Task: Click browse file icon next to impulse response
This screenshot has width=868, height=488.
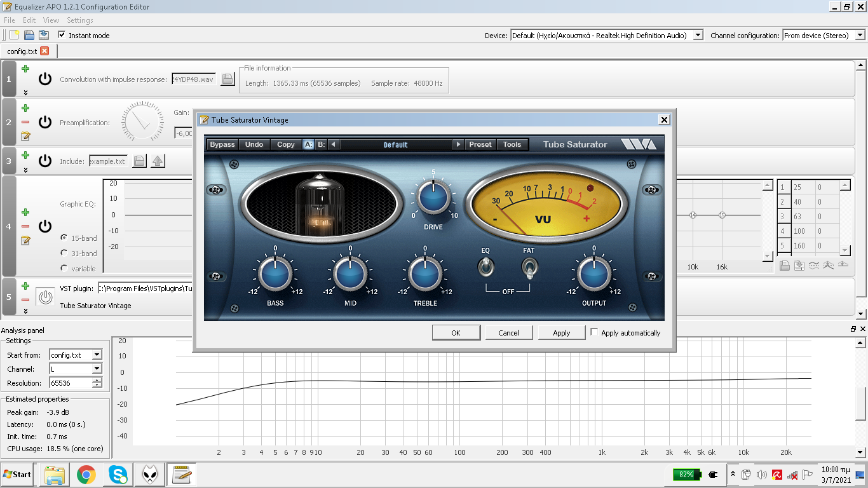Action: coord(227,79)
